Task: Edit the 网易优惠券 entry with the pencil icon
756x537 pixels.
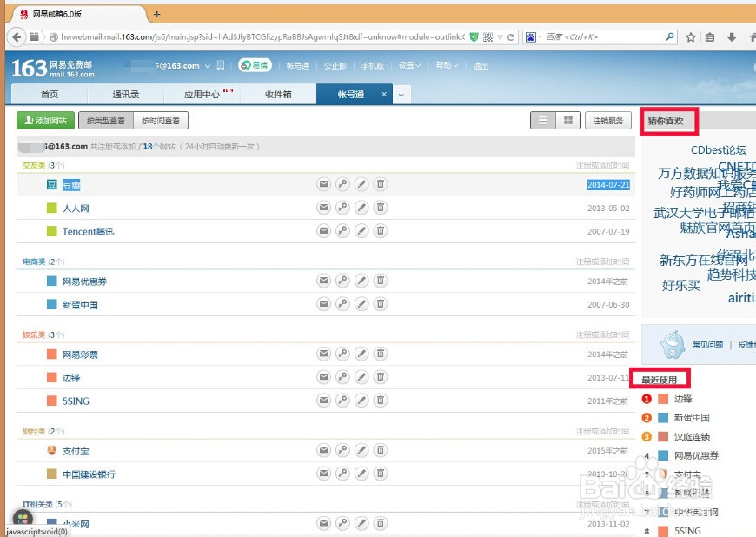Action: click(x=361, y=281)
